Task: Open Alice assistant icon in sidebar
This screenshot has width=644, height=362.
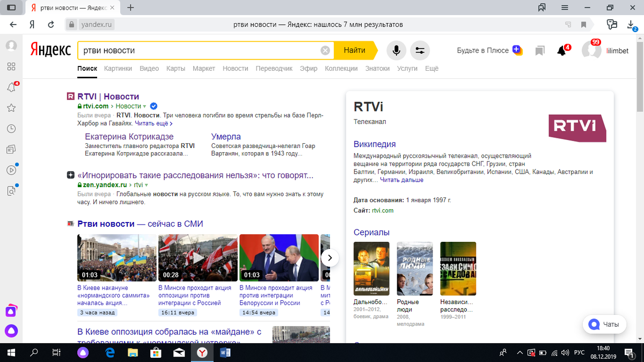Action: 11,331
